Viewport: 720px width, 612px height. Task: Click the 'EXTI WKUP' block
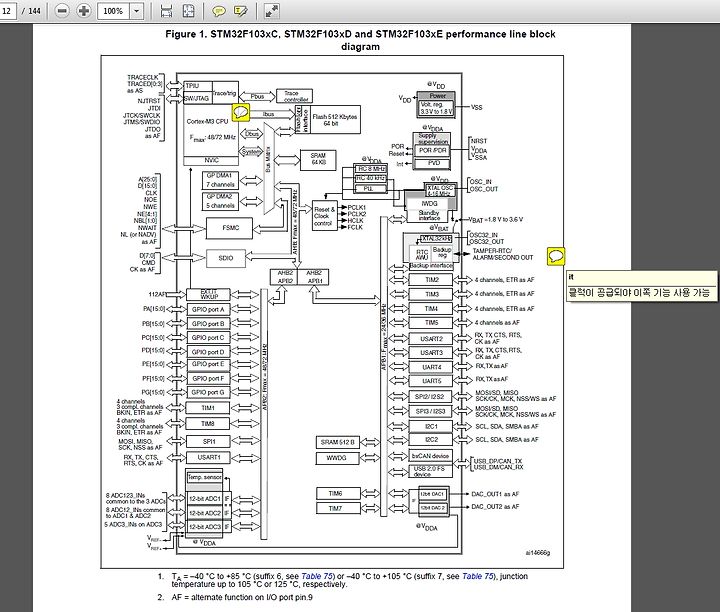pyautogui.click(x=208, y=294)
